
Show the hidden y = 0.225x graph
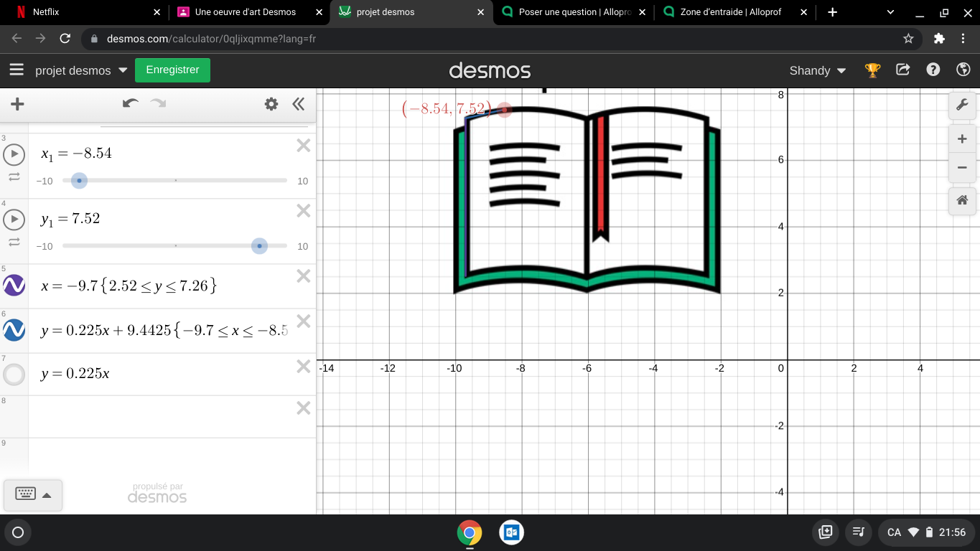14,374
